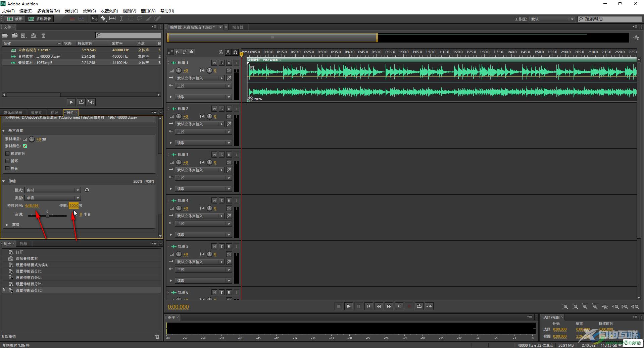Mute Track 1 with M button
Viewport: 644px width, 348px height.
214,63
